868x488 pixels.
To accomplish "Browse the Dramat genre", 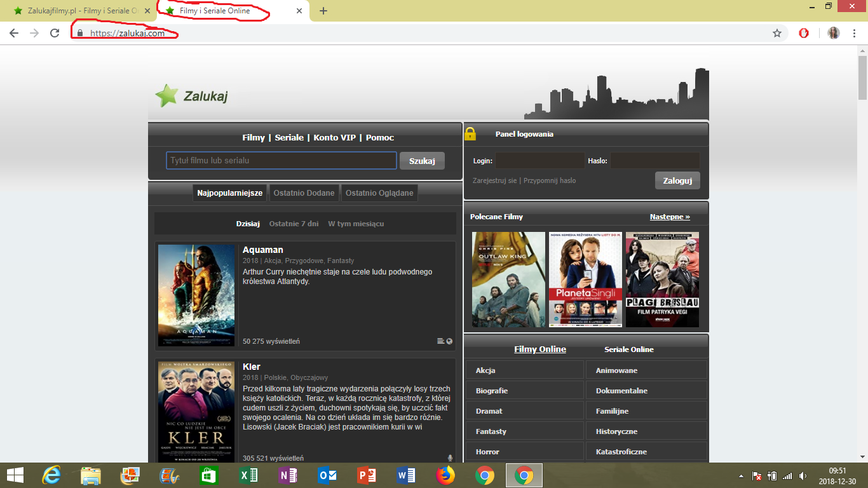I will [525, 411].
